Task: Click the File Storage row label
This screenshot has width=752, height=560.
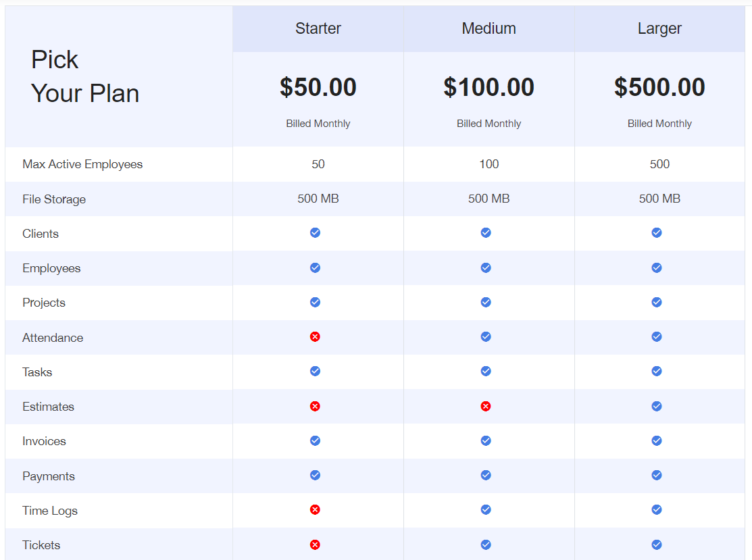Action: (54, 199)
